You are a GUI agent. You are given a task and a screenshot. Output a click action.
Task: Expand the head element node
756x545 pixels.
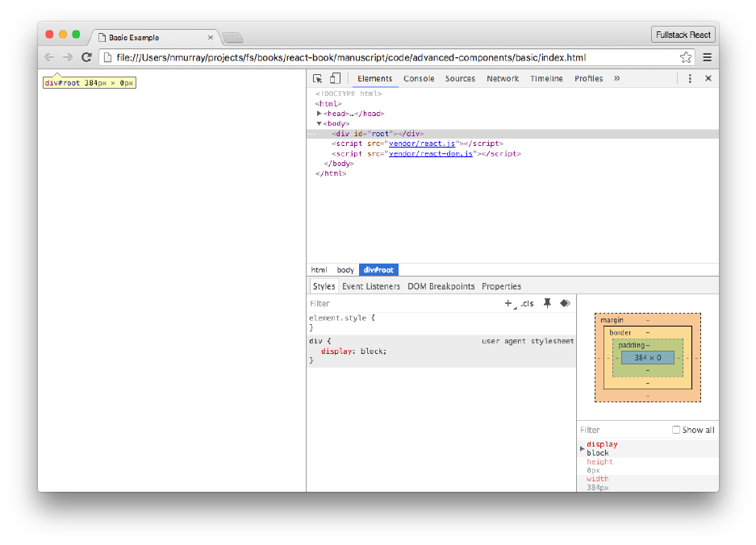coord(320,114)
